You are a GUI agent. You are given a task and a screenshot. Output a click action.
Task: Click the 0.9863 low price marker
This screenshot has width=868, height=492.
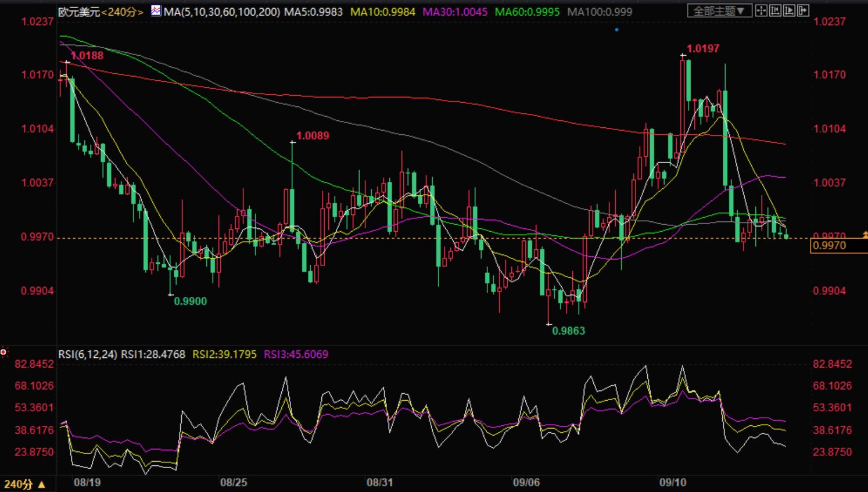[568, 331]
